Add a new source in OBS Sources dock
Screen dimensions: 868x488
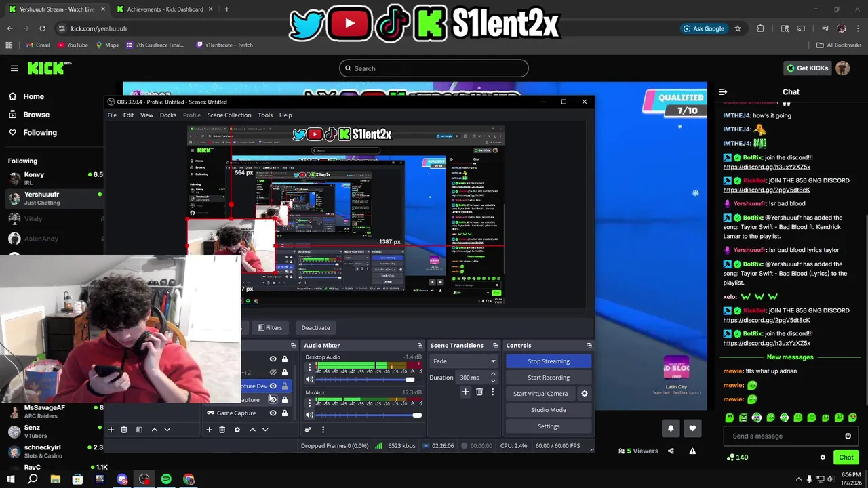click(x=209, y=430)
